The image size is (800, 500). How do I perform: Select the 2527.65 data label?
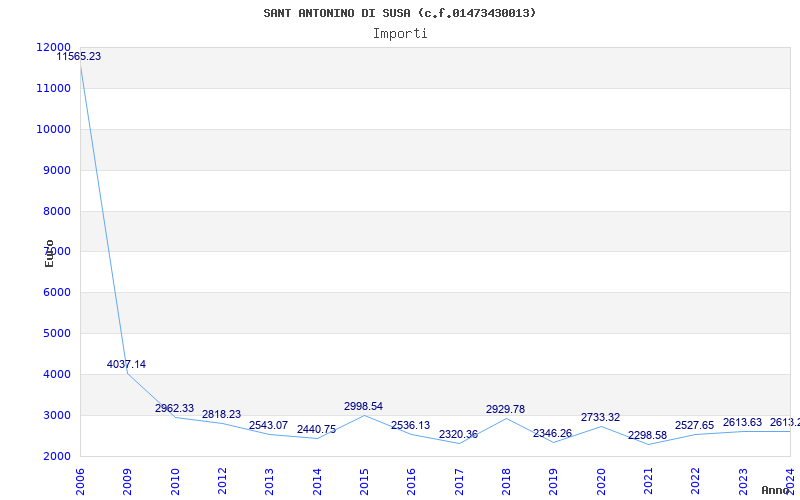click(694, 426)
